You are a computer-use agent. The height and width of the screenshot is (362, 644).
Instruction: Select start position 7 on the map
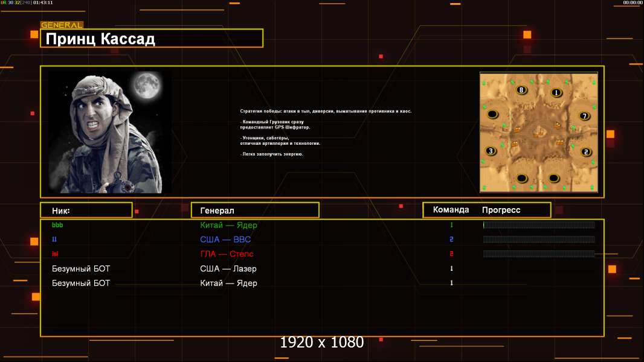point(584,116)
